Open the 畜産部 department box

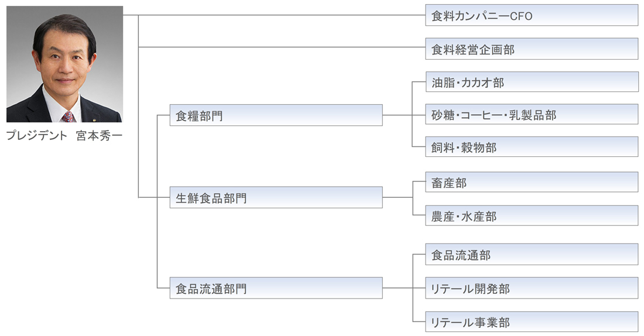[532, 183]
